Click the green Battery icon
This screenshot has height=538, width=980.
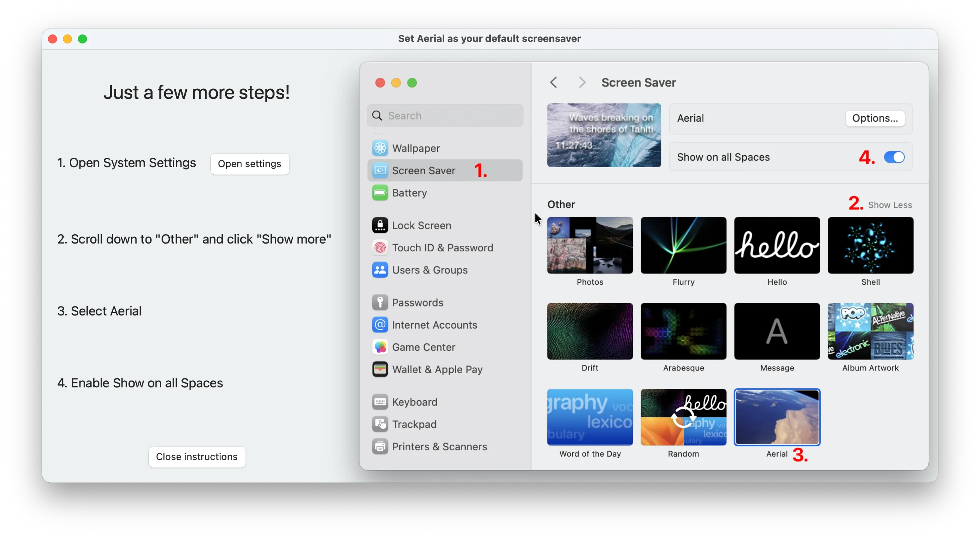click(x=380, y=193)
